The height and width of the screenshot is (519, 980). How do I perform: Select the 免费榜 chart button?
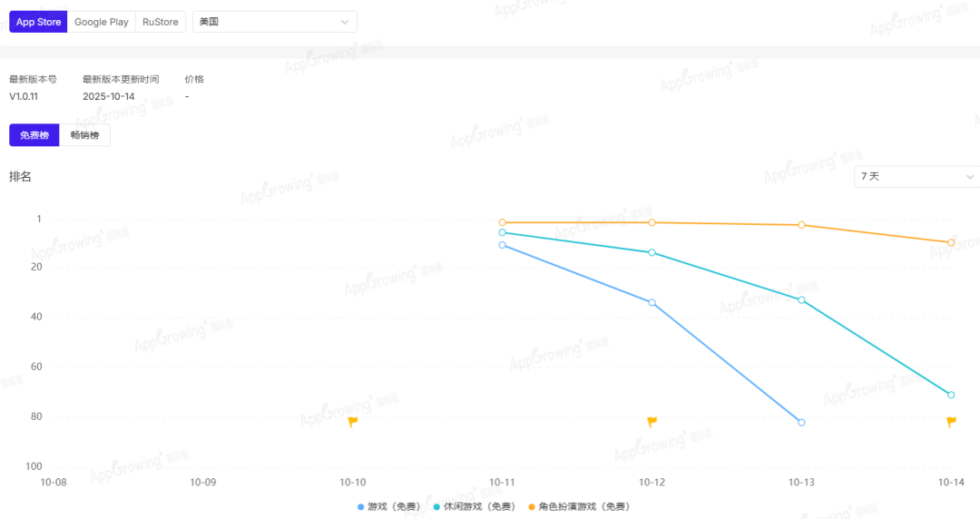click(34, 135)
